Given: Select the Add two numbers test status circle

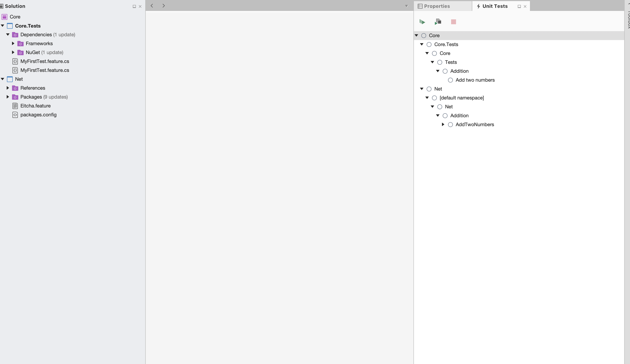Looking at the screenshot, I should (x=450, y=80).
